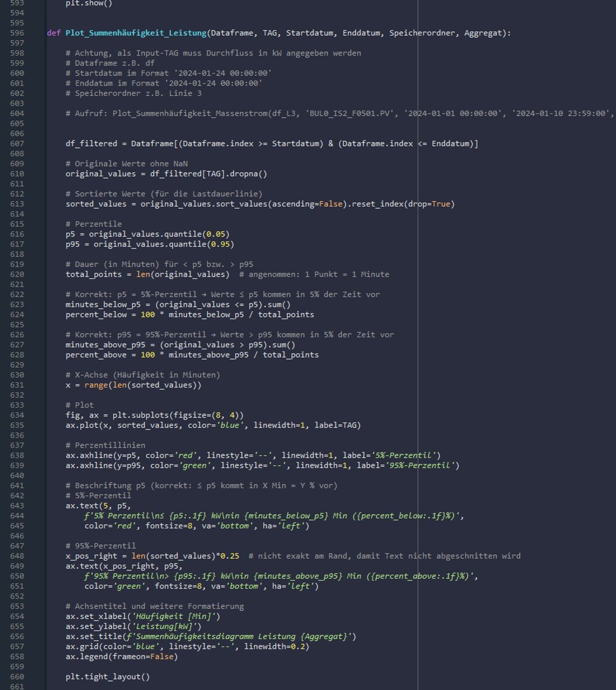Click line number 660 beside plt.tight_layout()

tap(17, 677)
